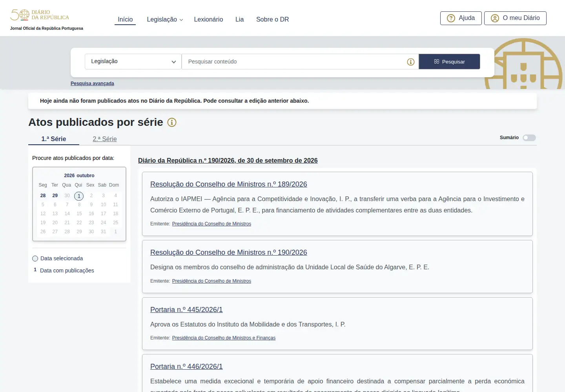
Task: Open the Lexionário menu item
Action: point(208,19)
